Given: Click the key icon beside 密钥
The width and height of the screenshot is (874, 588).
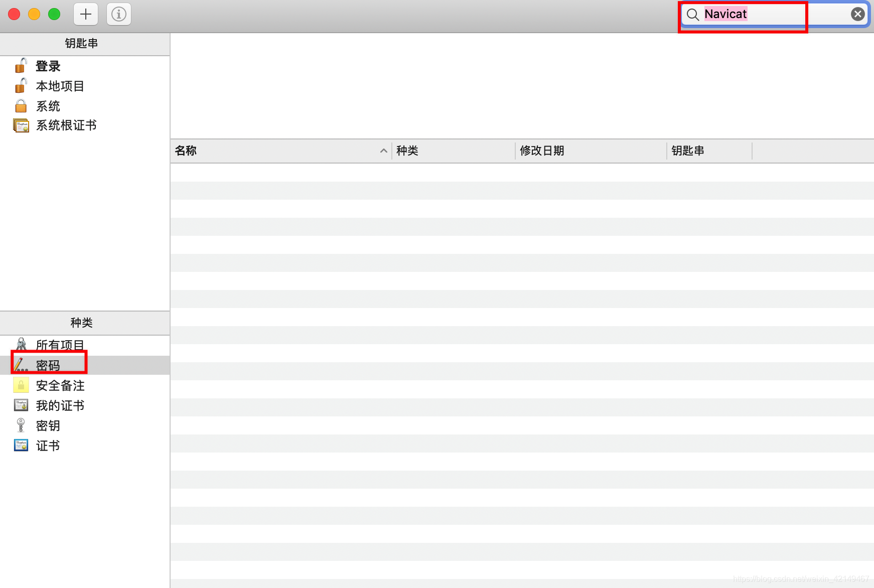Looking at the screenshot, I should pyautogui.click(x=21, y=425).
